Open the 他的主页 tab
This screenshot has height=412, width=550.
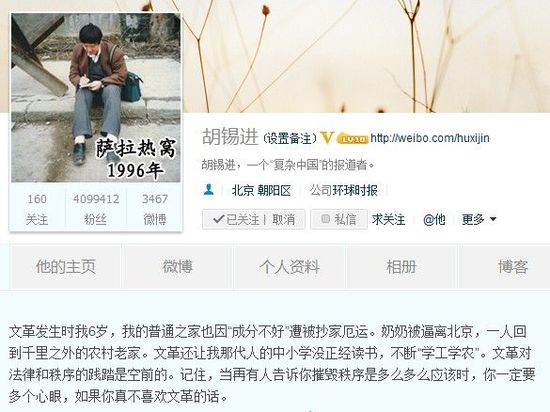pos(66,267)
